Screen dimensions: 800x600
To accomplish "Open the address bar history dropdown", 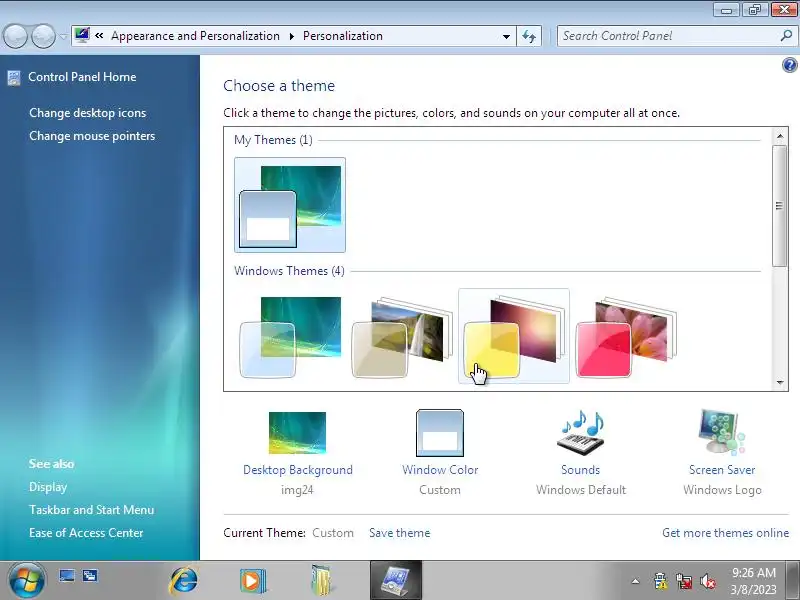I will [x=506, y=36].
